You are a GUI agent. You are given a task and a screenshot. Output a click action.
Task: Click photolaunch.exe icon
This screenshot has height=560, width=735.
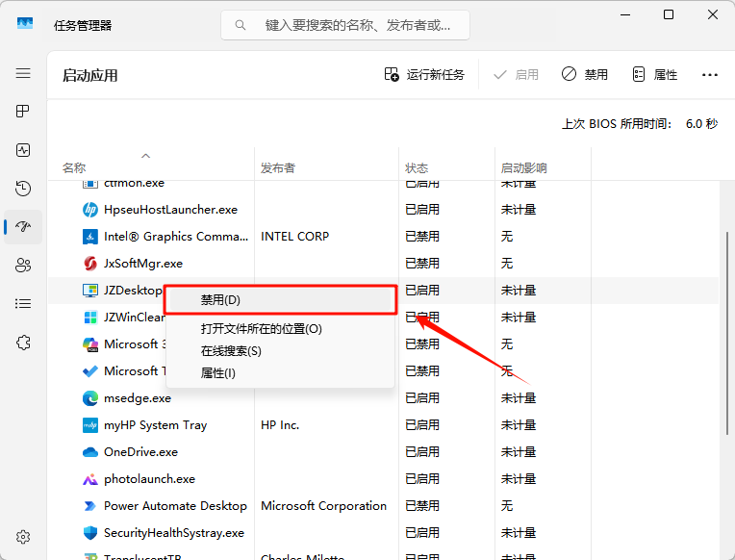90,479
